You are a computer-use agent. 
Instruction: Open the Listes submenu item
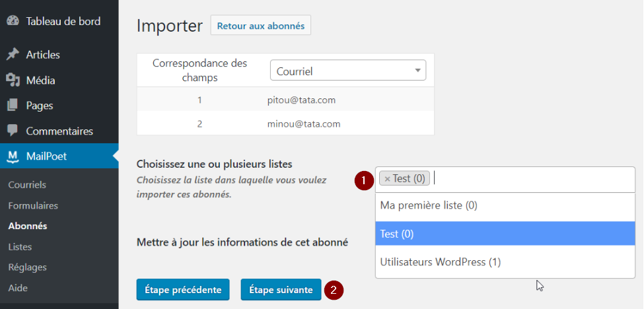[20, 247]
